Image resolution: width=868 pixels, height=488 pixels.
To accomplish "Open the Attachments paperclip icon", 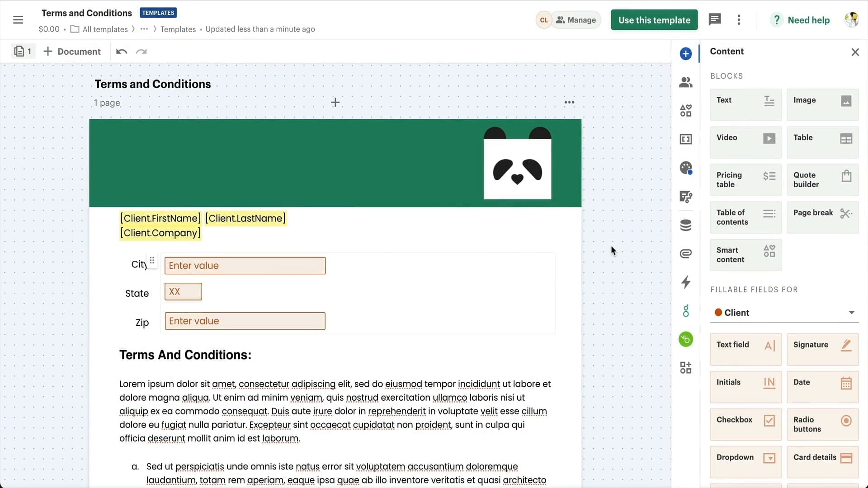I will [x=686, y=253].
